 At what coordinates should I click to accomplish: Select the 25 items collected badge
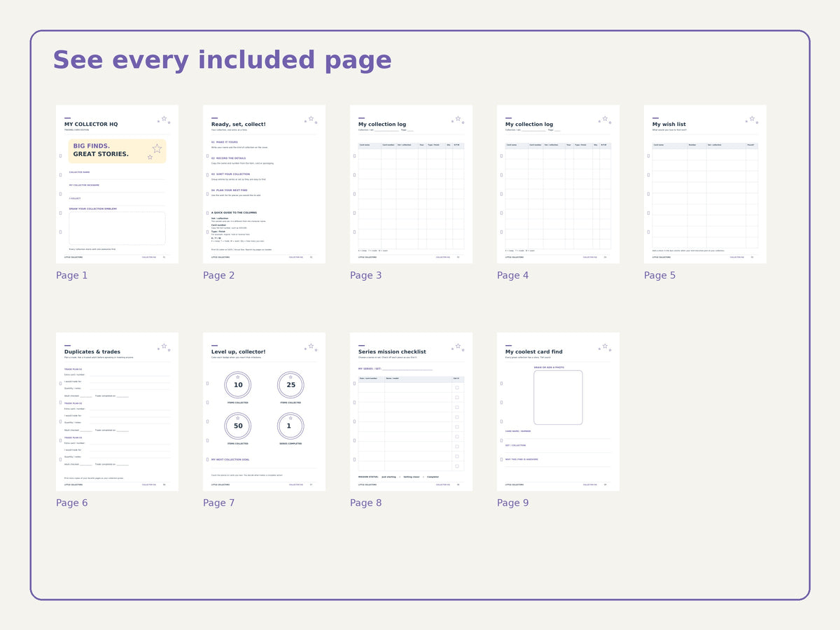[290, 385]
